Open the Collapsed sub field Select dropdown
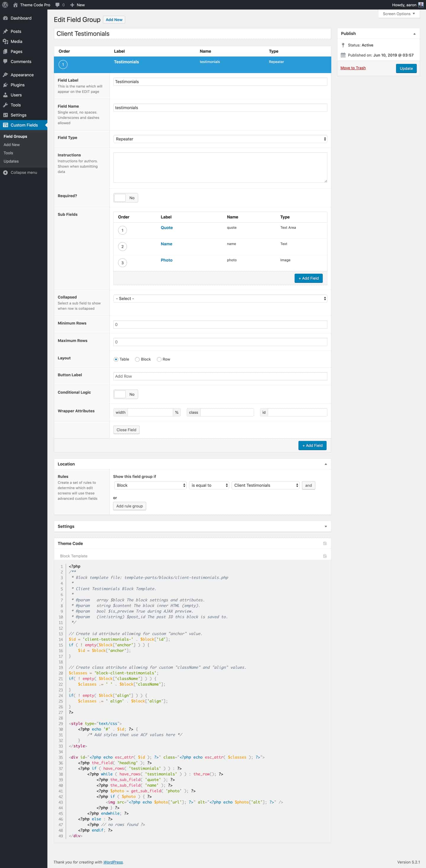426x868 pixels. tap(220, 298)
